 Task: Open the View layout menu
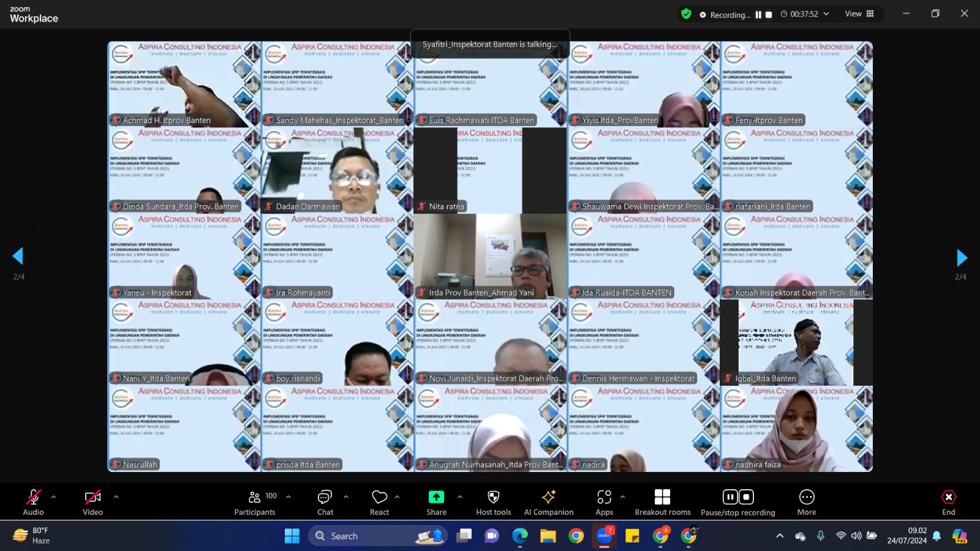coord(859,14)
